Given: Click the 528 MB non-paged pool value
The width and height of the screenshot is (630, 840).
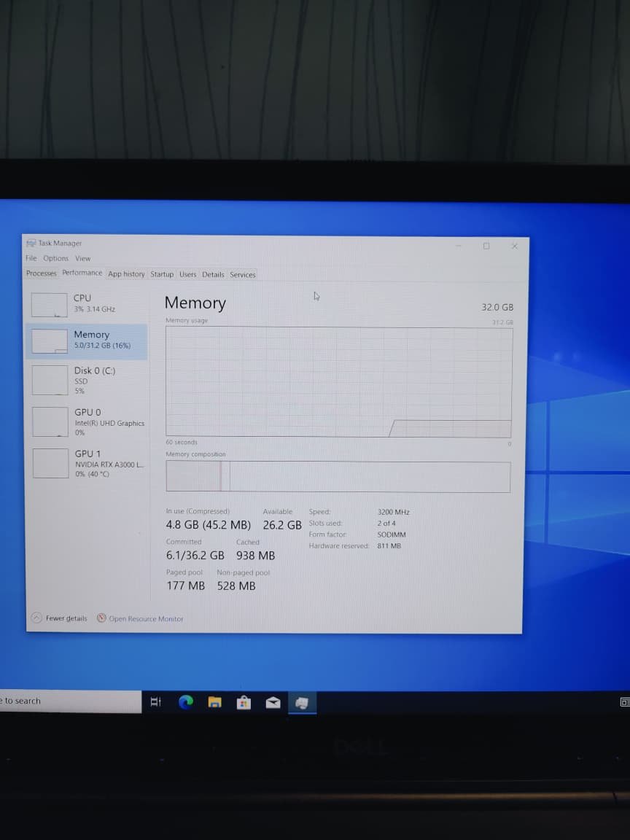Looking at the screenshot, I should 236,586.
